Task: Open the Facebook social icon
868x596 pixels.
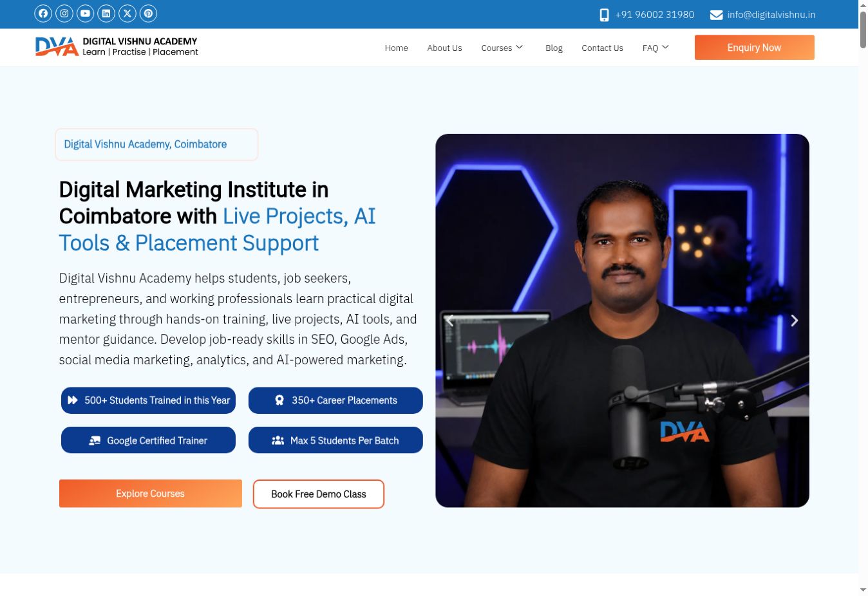Action: (43, 14)
